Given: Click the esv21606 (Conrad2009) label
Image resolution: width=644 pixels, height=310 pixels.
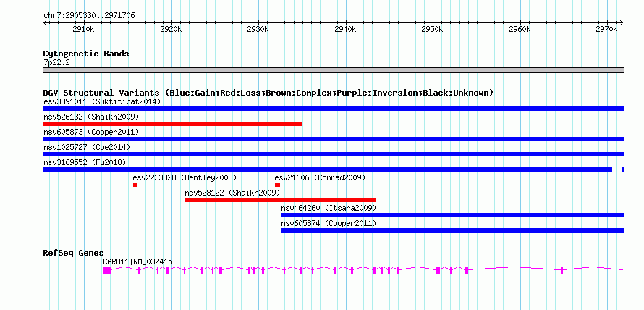Looking at the screenshot, I should click(320, 177).
